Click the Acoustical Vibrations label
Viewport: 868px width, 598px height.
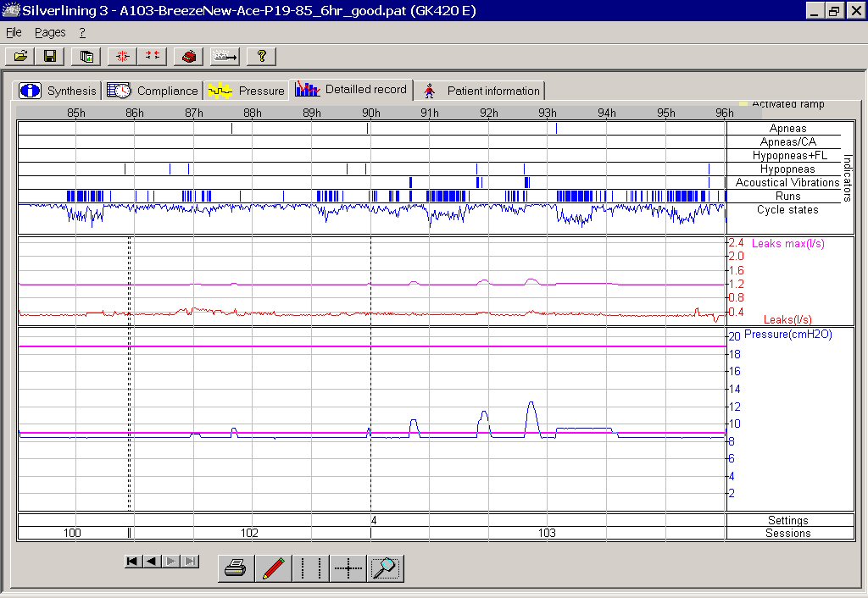click(787, 183)
